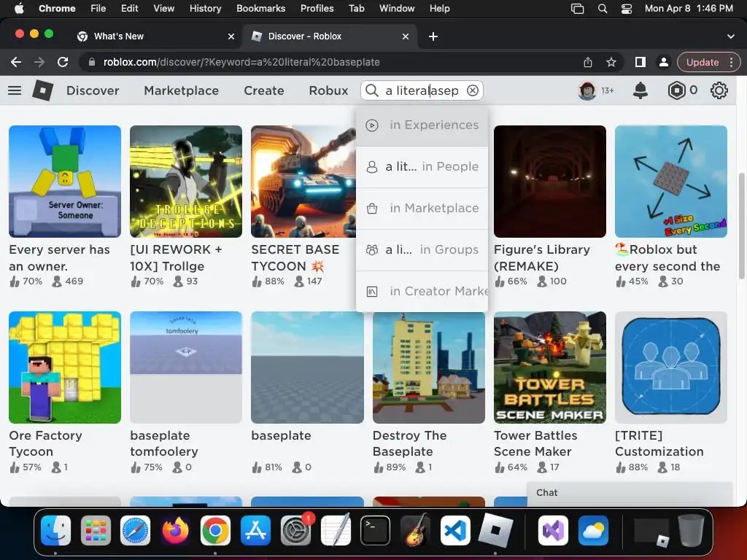Open macOS Control Center icon

pos(627,9)
